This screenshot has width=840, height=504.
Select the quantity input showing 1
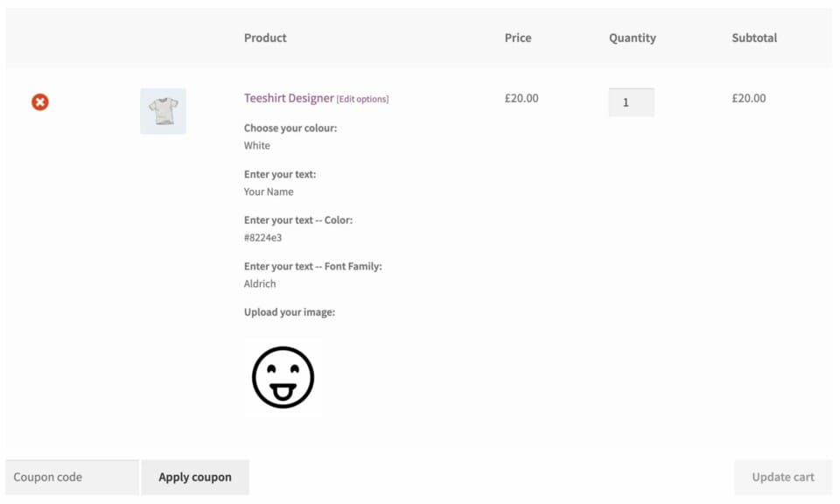tap(631, 102)
